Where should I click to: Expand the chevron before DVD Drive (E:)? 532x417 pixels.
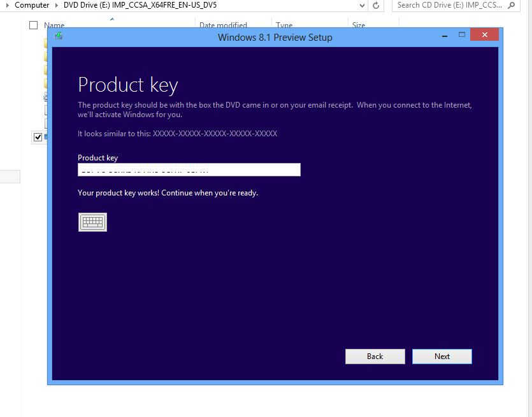(x=56, y=6)
